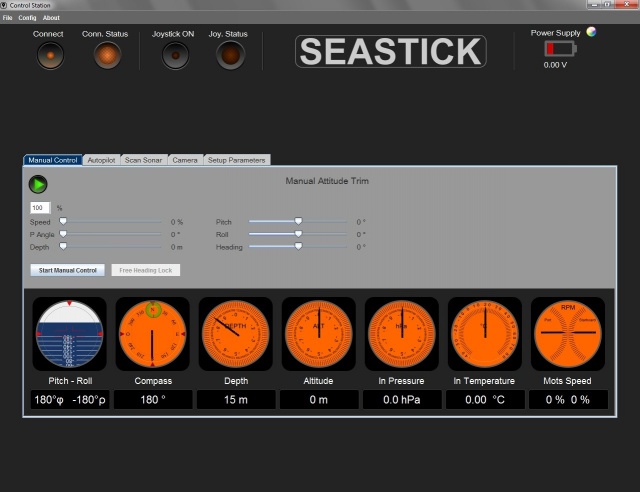Open the File menu
Image resolution: width=640 pixels, height=492 pixels.
[7, 18]
